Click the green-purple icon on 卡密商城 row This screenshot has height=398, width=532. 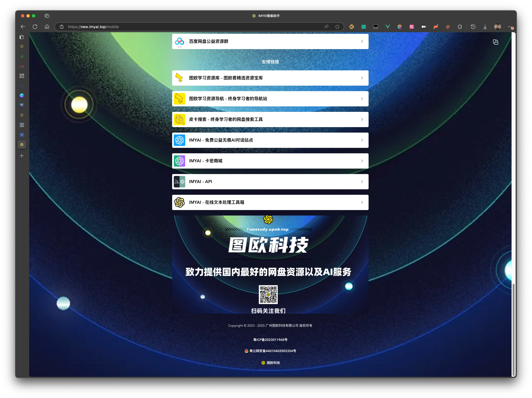coord(179,161)
